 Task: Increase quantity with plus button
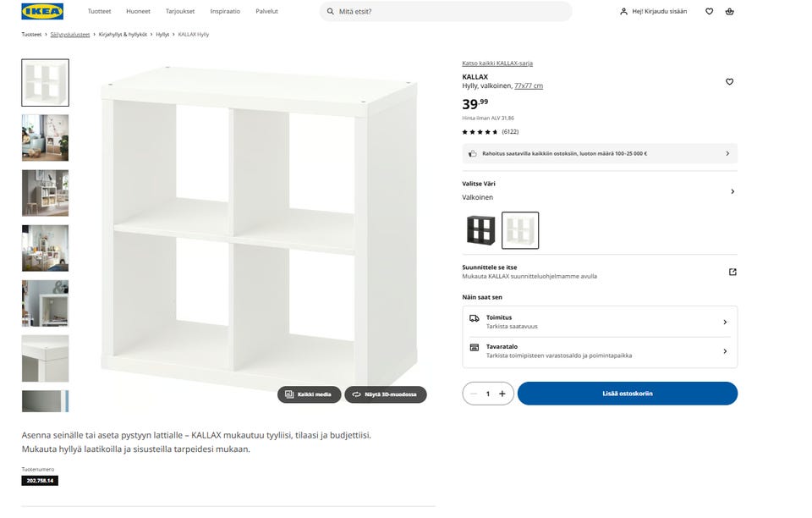click(502, 394)
